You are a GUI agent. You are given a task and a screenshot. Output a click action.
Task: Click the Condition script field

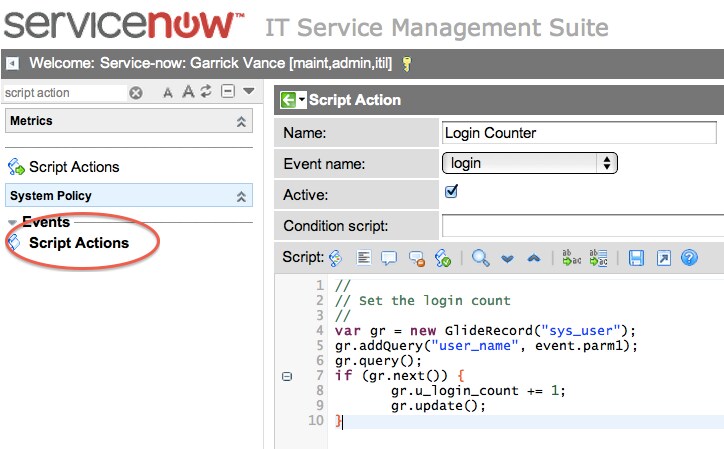[x=583, y=225]
